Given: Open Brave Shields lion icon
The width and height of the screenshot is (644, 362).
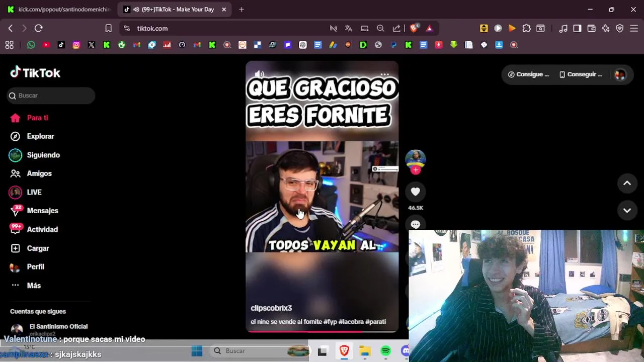Looking at the screenshot, I should pyautogui.click(x=414, y=29).
